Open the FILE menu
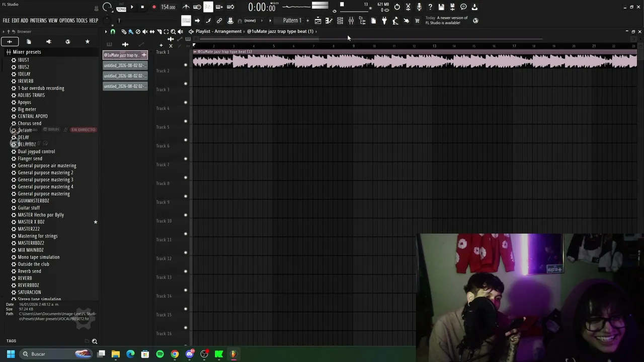This screenshot has width=644, height=362. 6,21
